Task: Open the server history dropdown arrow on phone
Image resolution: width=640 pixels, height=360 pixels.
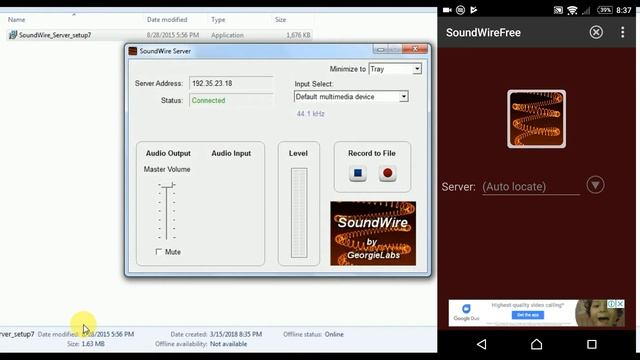Action: pos(596,185)
